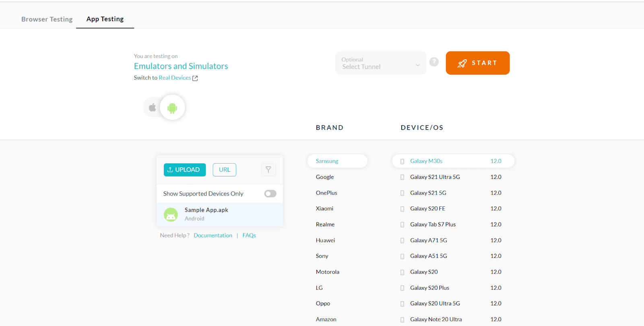
Task: Select the Apple iOS platform icon
Action: pos(152,108)
